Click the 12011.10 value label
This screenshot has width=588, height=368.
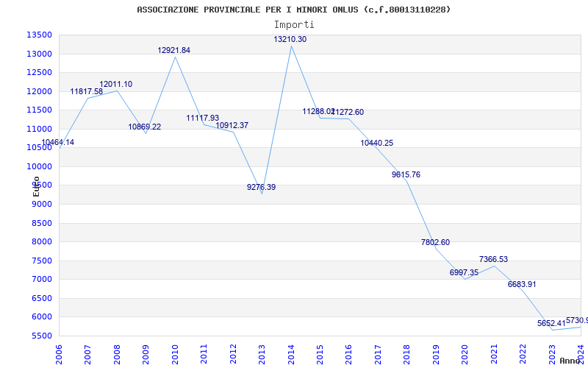(x=115, y=84)
